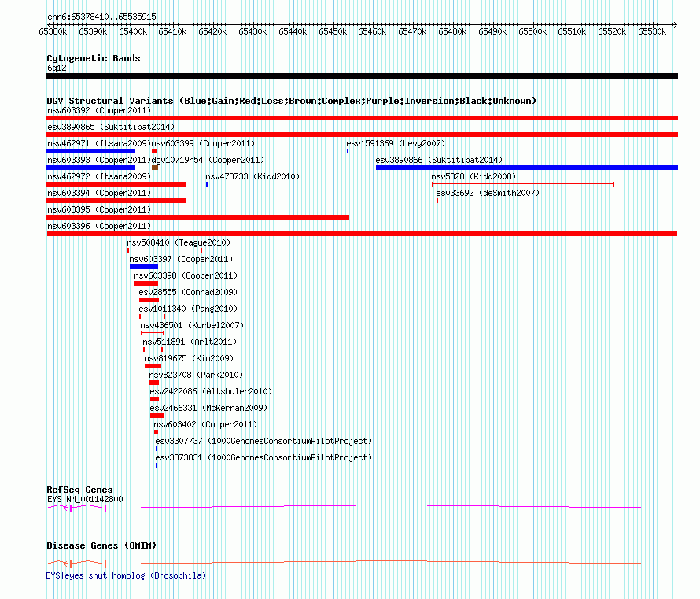Viewport: 700px width, 599px height.
Task: Open nsv603395 (Cooper2011) label
Action: 99,209
